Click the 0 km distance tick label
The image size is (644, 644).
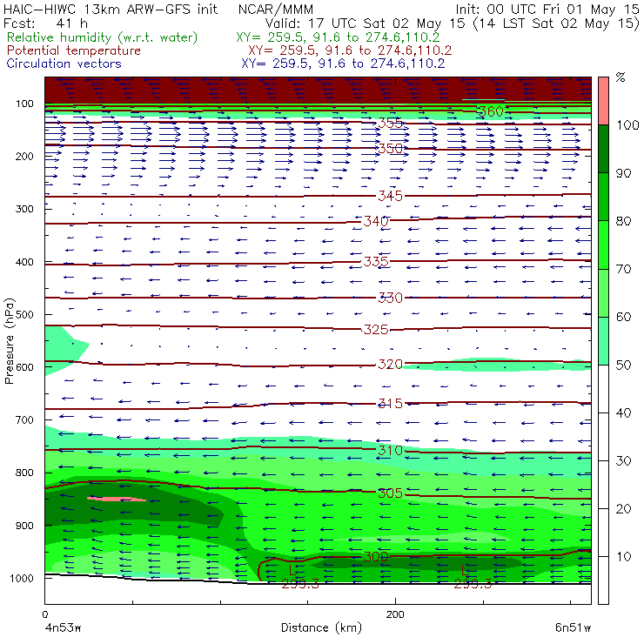coord(45,614)
